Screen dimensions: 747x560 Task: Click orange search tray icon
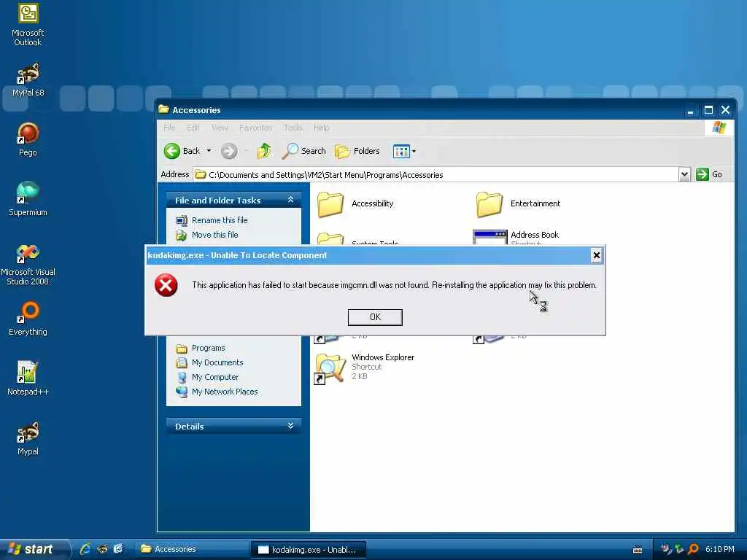[x=693, y=550]
